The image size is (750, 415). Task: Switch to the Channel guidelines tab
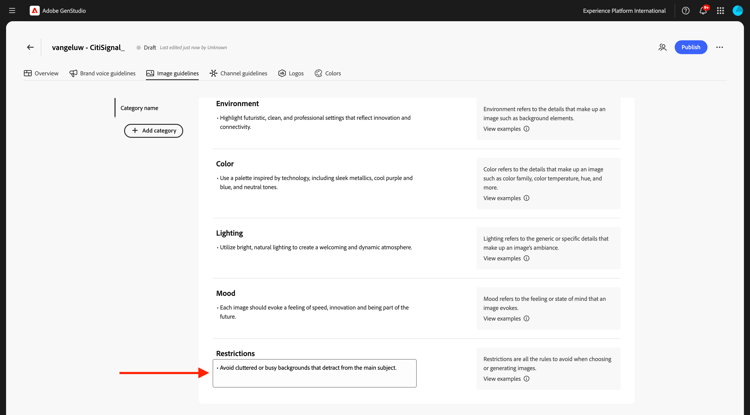tap(238, 73)
